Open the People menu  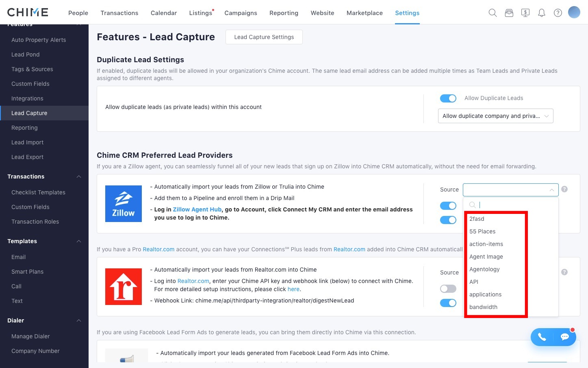(78, 13)
